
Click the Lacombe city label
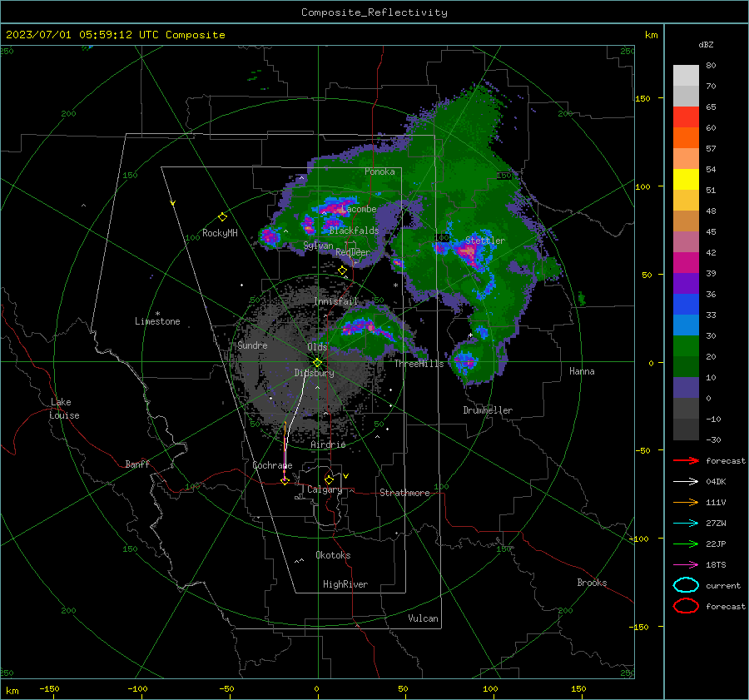click(359, 209)
